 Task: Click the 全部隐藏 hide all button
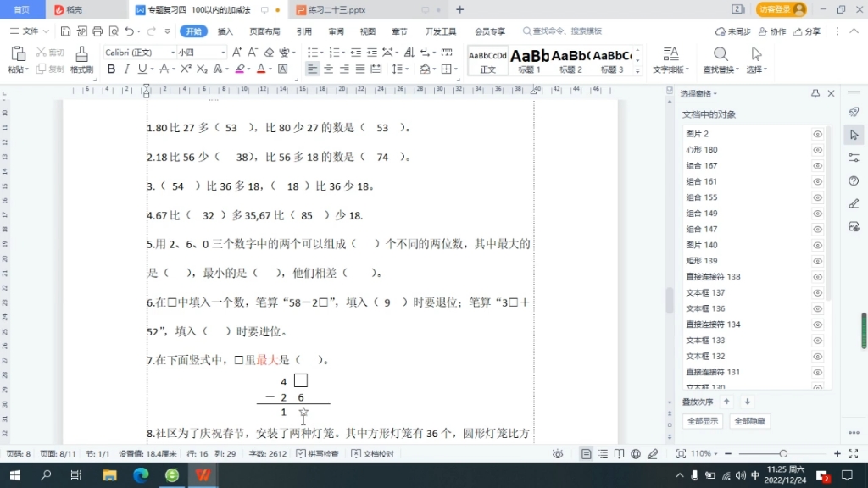coord(751,421)
